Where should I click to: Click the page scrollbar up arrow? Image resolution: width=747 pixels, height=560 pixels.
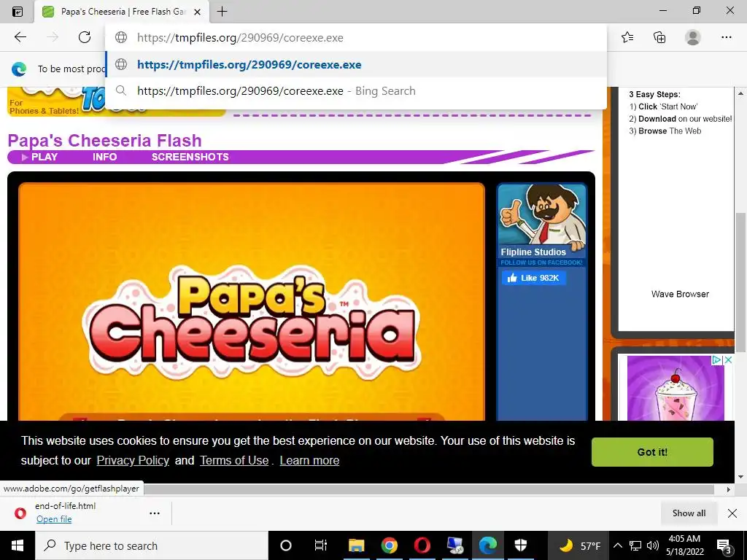pyautogui.click(x=740, y=93)
